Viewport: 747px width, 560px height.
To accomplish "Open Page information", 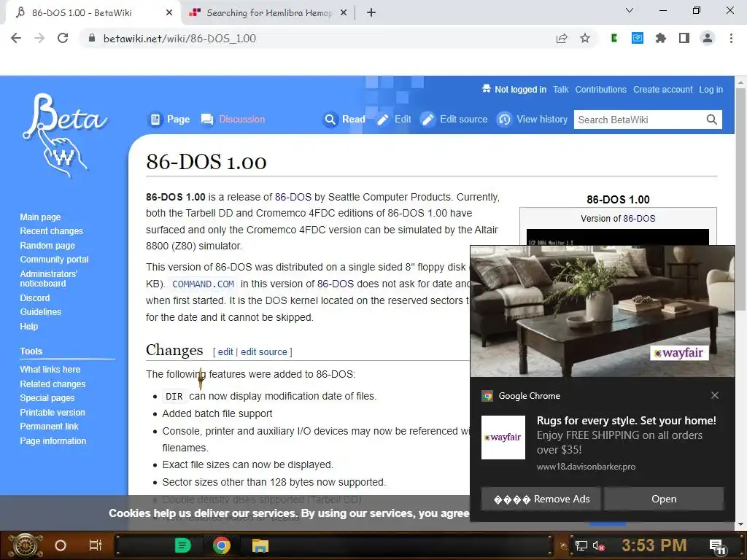I will click(x=53, y=441).
